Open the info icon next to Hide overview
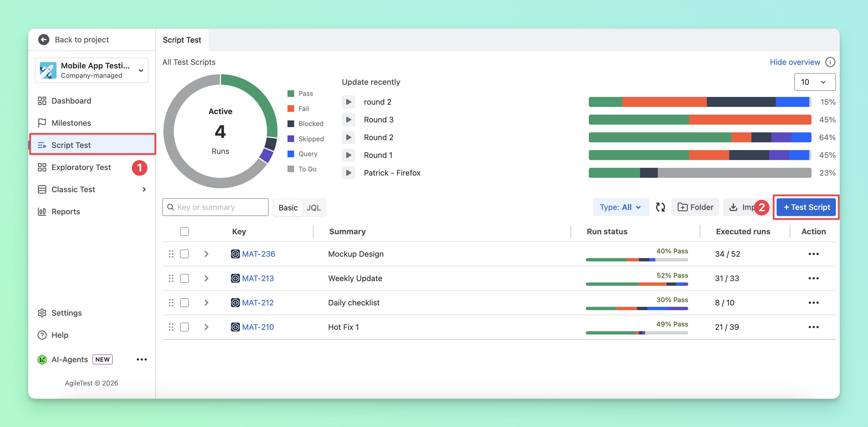Screen dimensions: 868x427 [830, 62]
